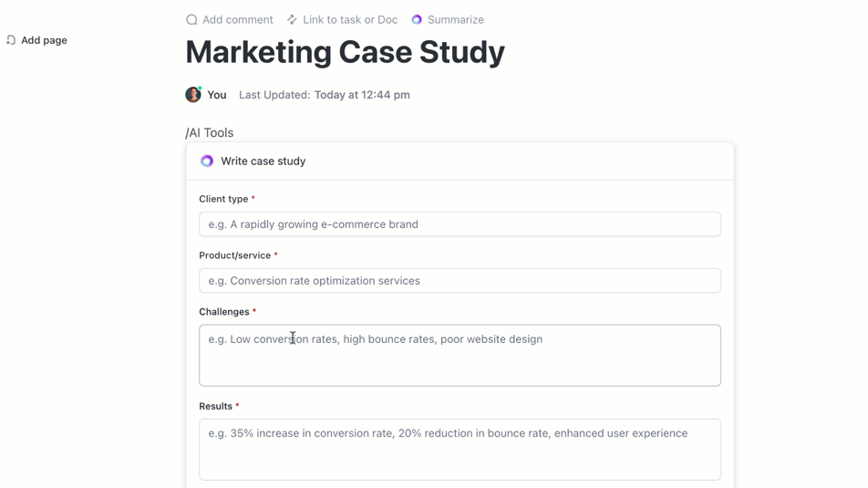Click the Link to task icon
The width and height of the screenshot is (868, 488).
[x=292, y=19]
